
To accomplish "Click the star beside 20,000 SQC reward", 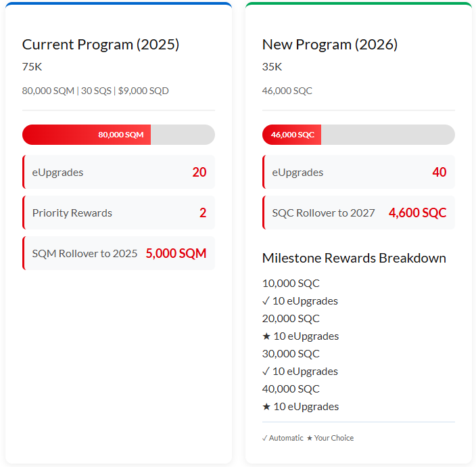I will (266, 336).
